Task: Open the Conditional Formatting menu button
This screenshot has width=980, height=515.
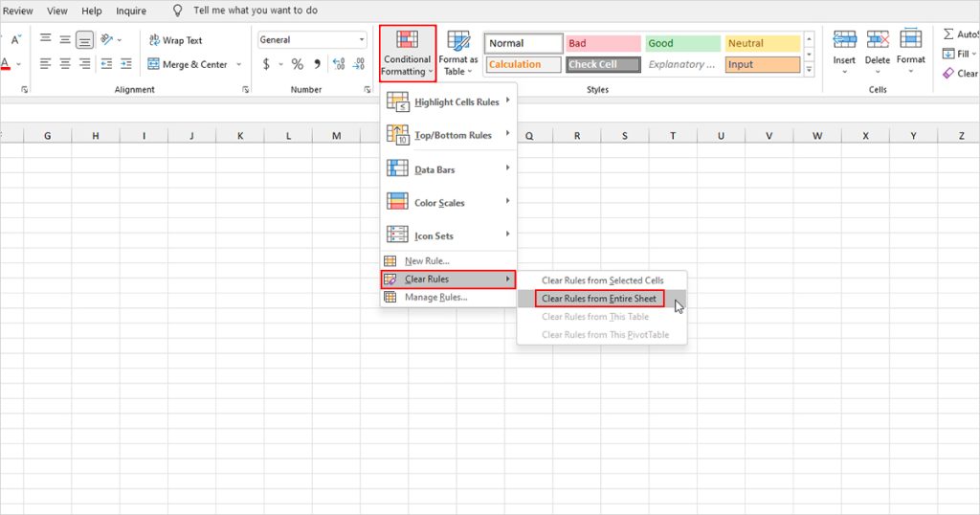Action: (407, 53)
